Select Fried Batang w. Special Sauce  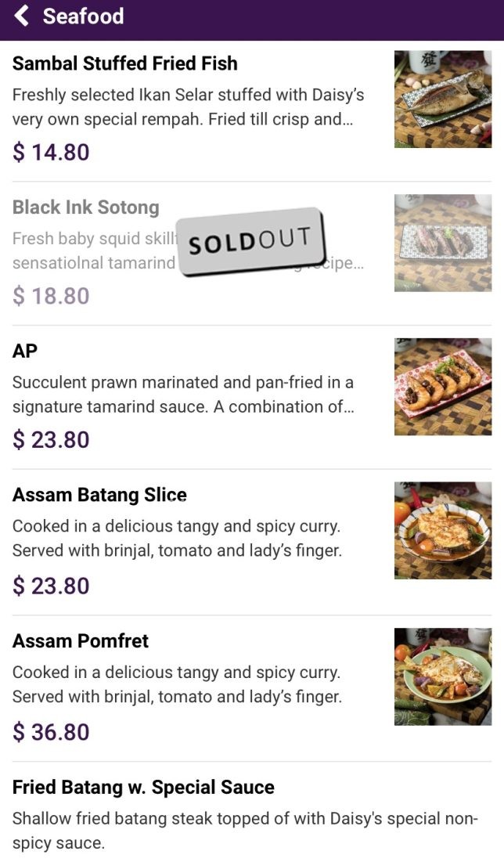[143, 788]
